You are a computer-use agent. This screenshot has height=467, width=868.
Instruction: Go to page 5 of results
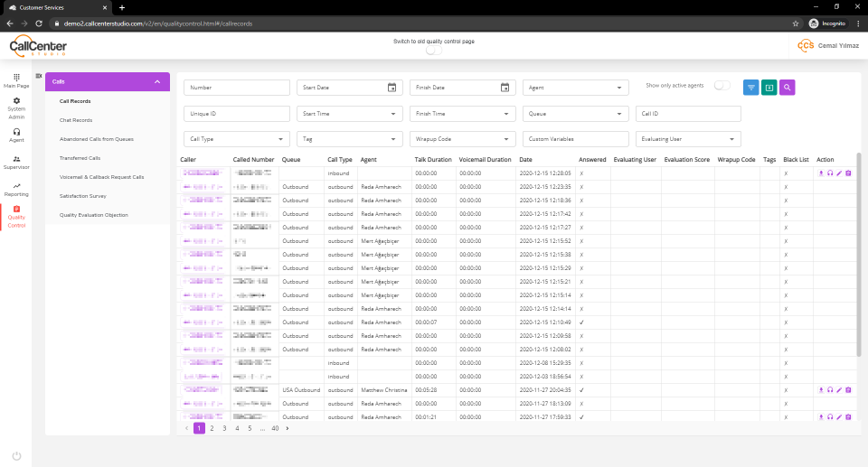coord(250,428)
